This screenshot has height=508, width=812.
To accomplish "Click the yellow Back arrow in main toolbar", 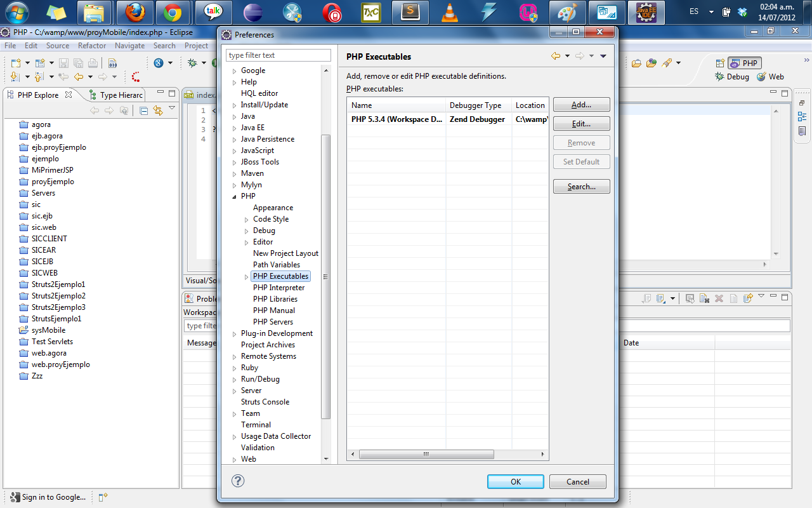I will click(x=79, y=77).
